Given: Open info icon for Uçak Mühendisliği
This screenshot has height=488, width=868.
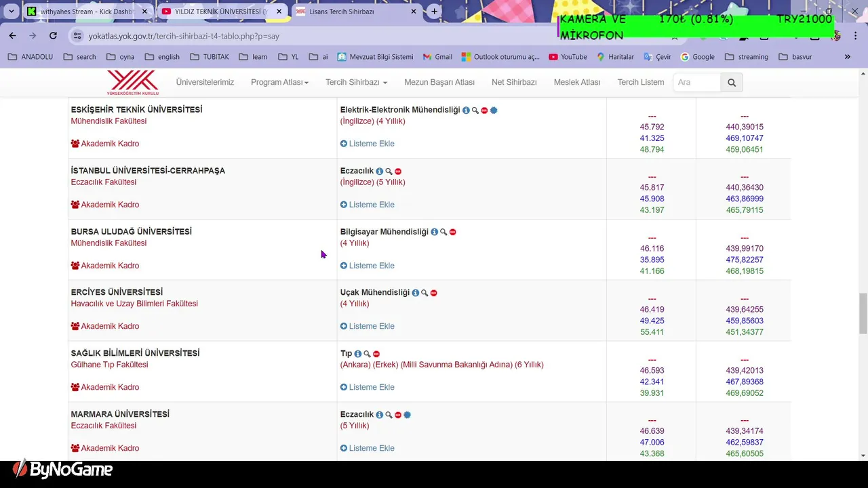Looking at the screenshot, I should [415, 293].
